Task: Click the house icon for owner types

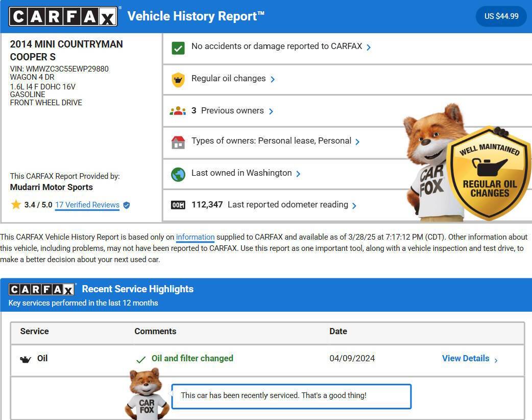Action: pyautogui.click(x=178, y=142)
